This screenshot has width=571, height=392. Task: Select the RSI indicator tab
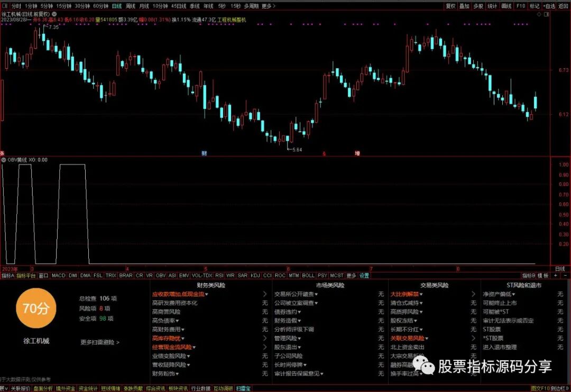tap(219, 276)
